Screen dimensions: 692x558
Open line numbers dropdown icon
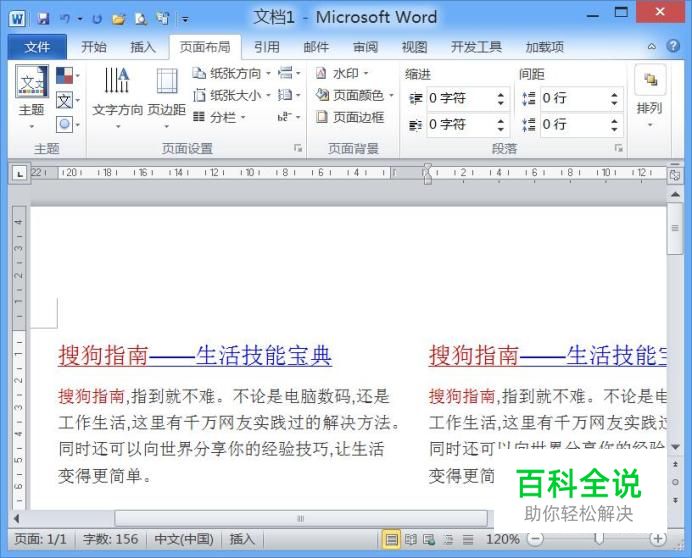(x=289, y=95)
